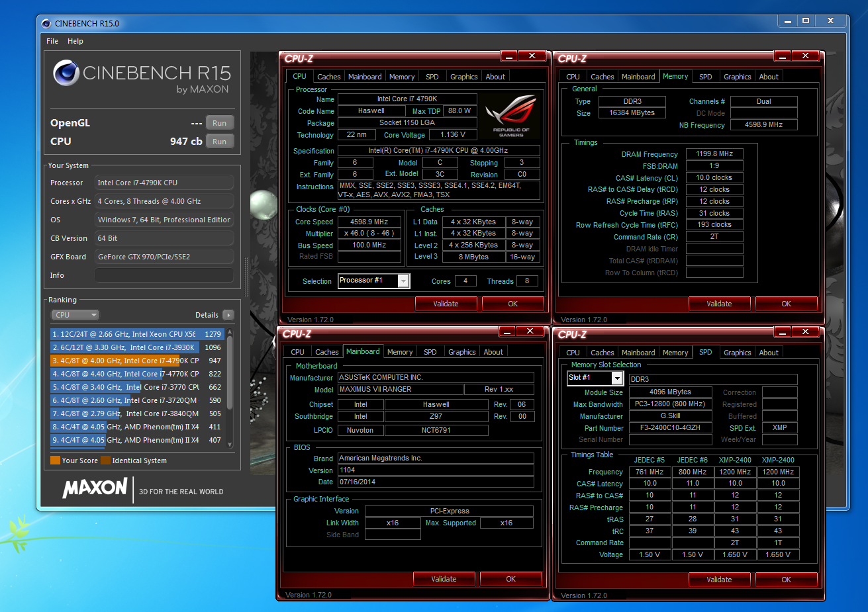Open the Help menu in Cinebench
This screenshot has width=868, height=612.
point(75,41)
